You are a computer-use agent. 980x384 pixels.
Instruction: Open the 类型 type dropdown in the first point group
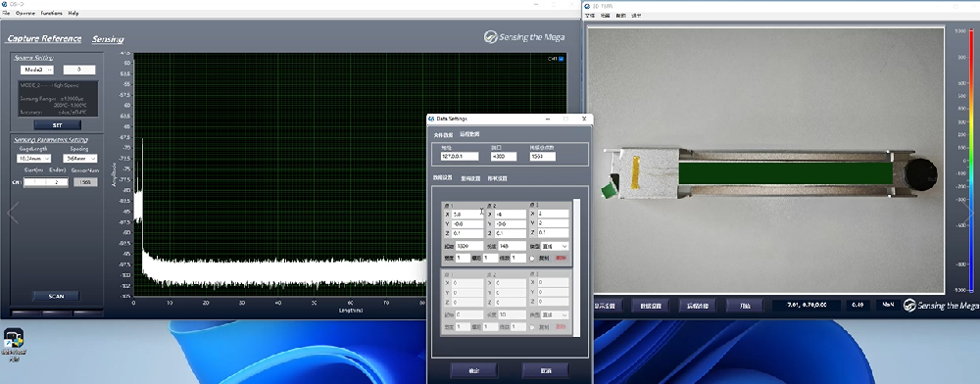point(555,246)
